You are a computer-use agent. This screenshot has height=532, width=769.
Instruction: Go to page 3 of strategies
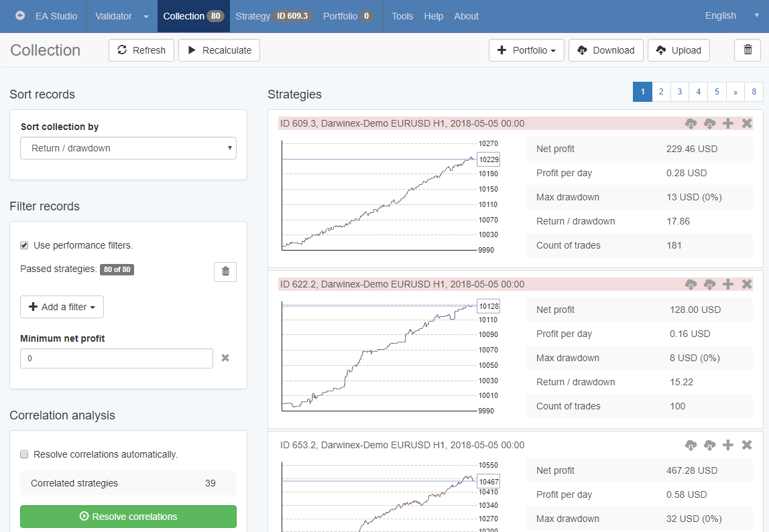click(x=680, y=92)
